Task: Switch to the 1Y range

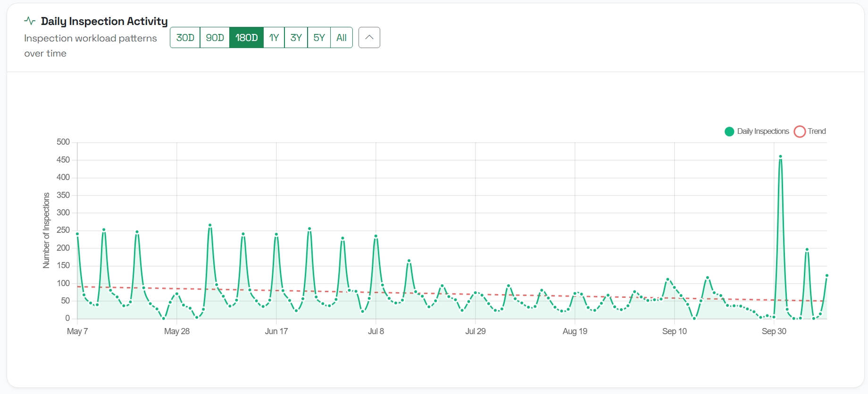Action: [274, 38]
